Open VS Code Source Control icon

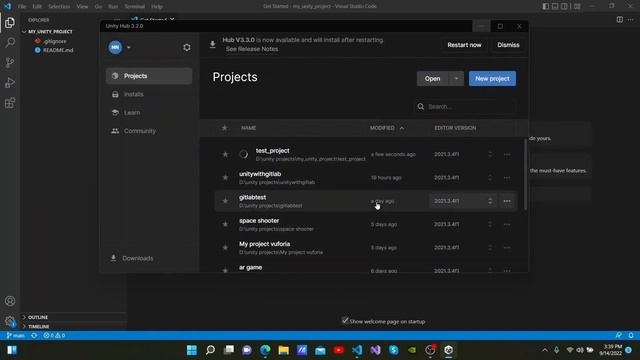click(10, 62)
